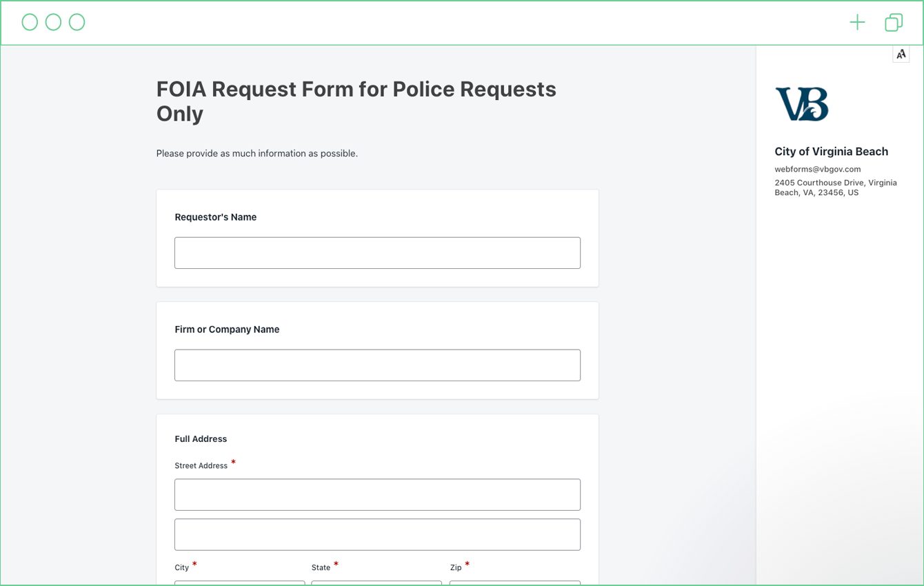Click the State input box

click(376, 583)
